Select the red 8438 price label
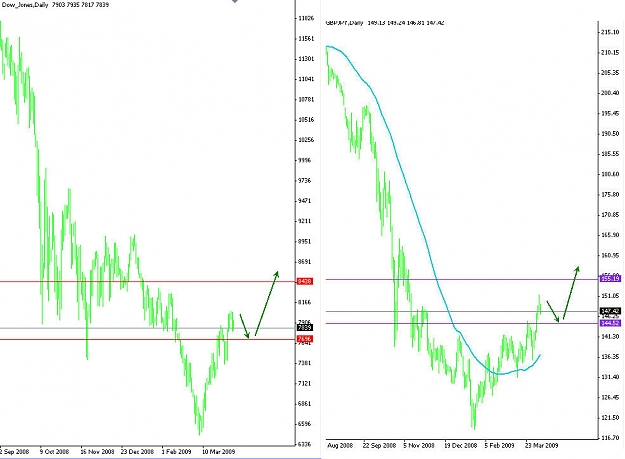 click(305, 281)
